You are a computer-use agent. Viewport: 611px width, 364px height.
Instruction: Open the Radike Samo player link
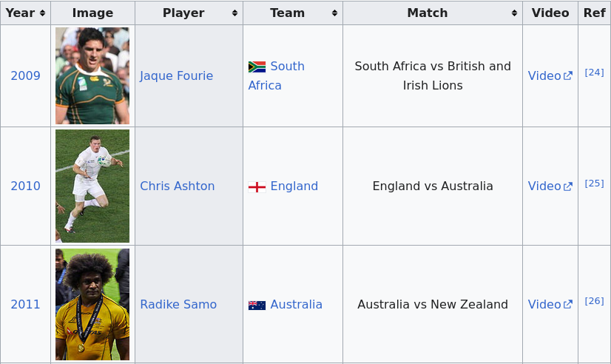tap(178, 305)
